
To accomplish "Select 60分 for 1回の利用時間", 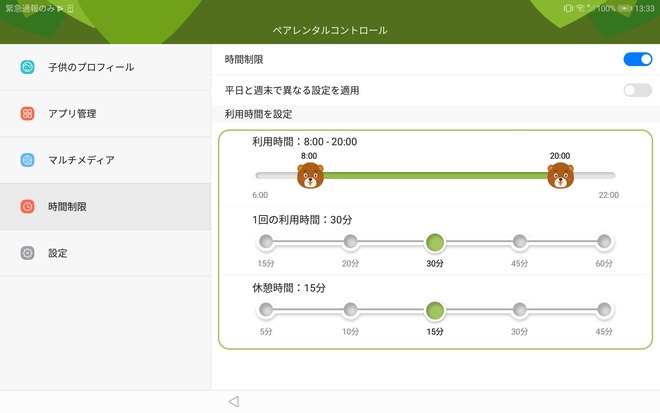I will (x=604, y=242).
